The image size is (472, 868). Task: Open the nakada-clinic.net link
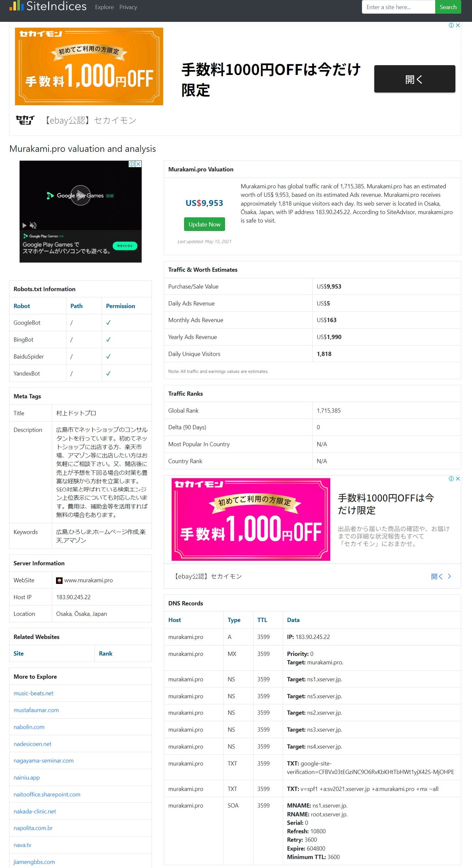(x=35, y=811)
